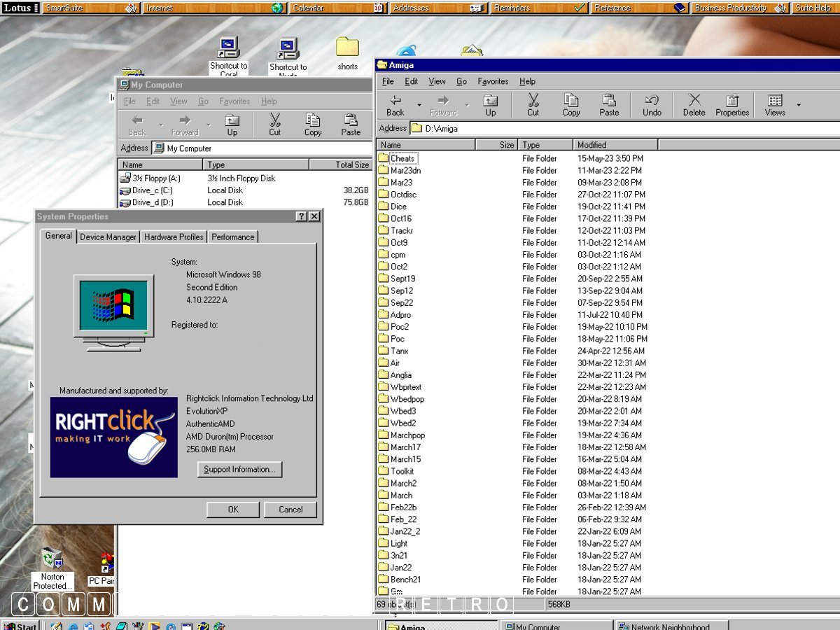Screen dimensions: 840x630
Task: Open the Favorites menu in Amiga window
Action: click(x=493, y=81)
